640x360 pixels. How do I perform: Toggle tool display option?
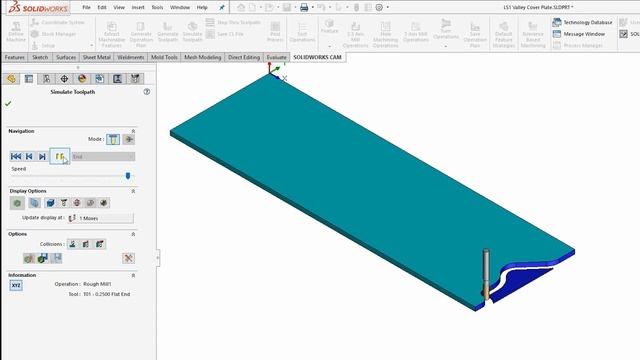click(x=64, y=203)
